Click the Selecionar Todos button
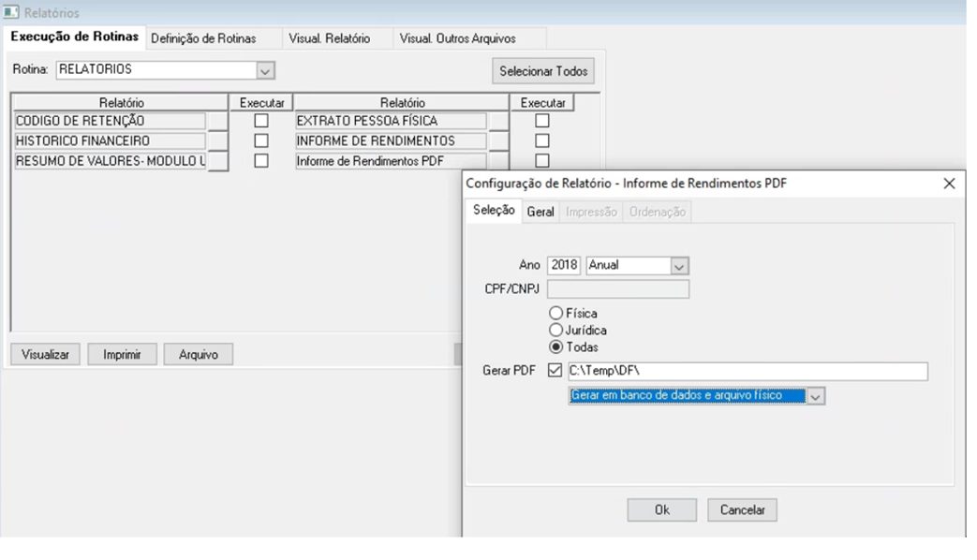The width and height of the screenshot is (977, 560). click(543, 71)
